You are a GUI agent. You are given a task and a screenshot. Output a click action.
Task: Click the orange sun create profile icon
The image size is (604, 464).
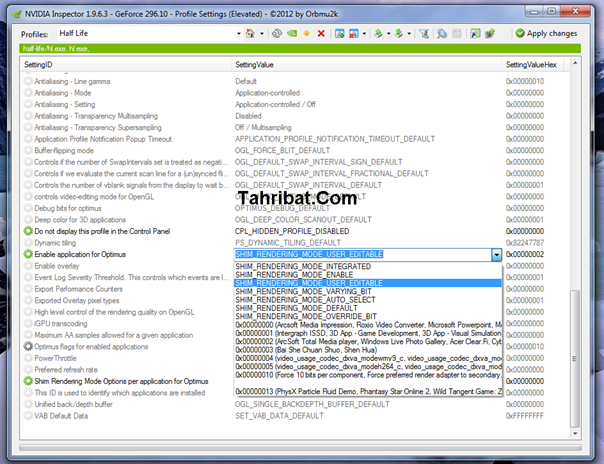pyautogui.click(x=306, y=33)
